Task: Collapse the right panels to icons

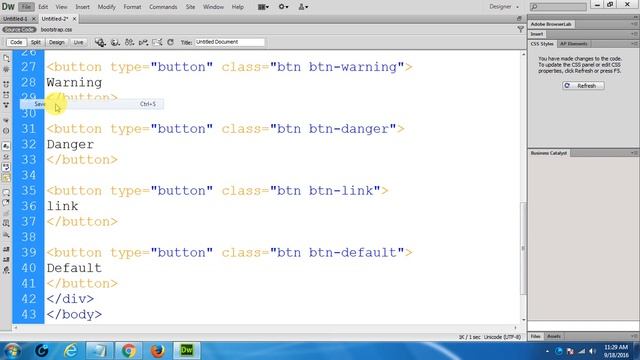Action: pyautogui.click(x=636, y=17)
